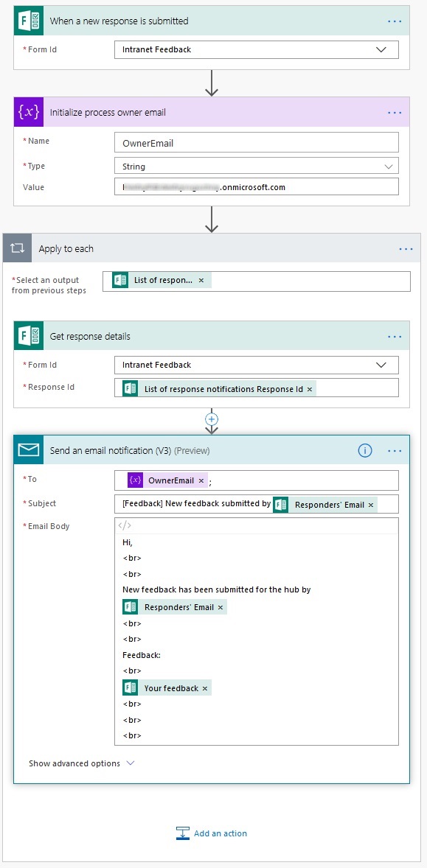Screen dimensions: 427x868
Task: Expand the Form Id dropdown in Get response details
Action: (x=381, y=365)
